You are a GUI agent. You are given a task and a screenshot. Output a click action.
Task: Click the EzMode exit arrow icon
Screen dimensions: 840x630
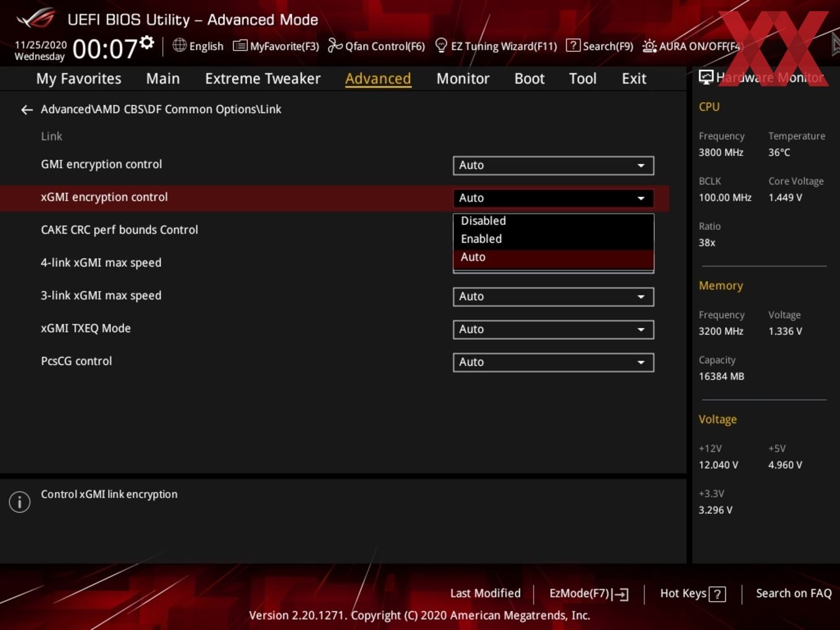pos(621,594)
